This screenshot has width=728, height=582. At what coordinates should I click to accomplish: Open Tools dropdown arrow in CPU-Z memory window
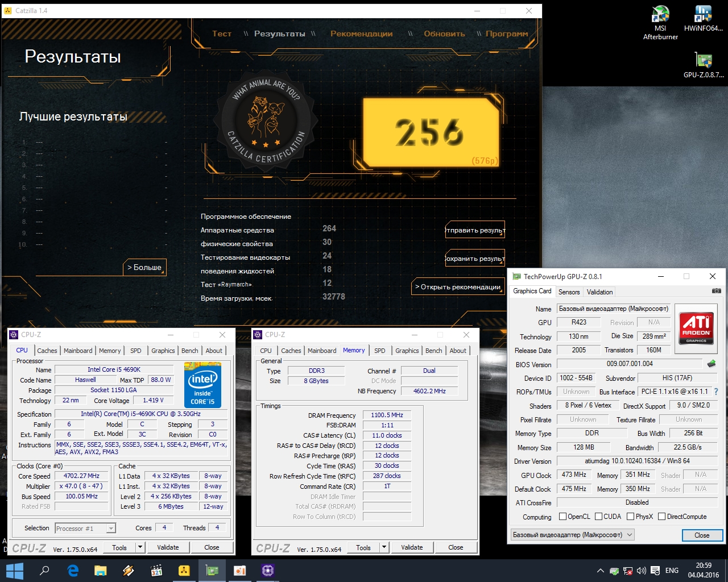(x=384, y=547)
